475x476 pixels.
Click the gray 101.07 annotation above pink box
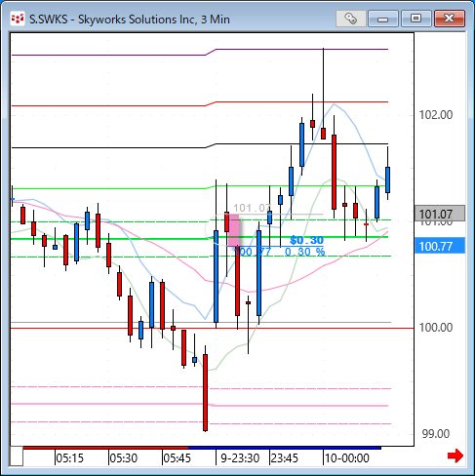pyautogui.click(x=252, y=208)
